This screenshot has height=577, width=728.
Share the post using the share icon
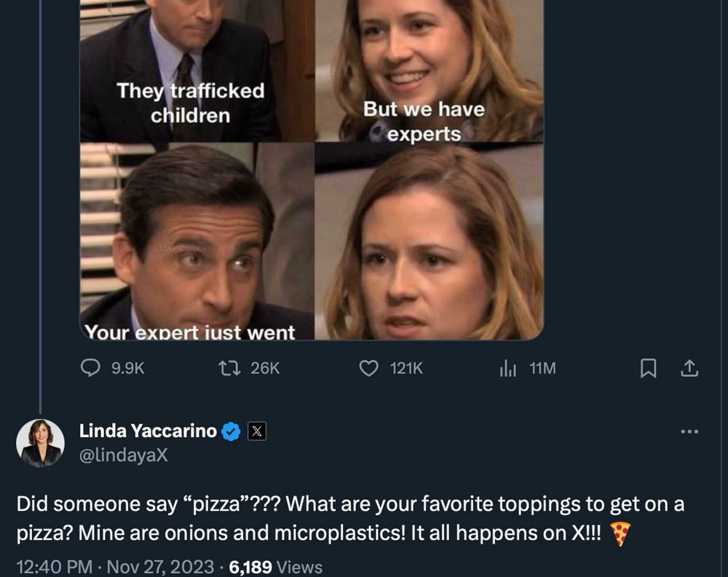tap(688, 369)
